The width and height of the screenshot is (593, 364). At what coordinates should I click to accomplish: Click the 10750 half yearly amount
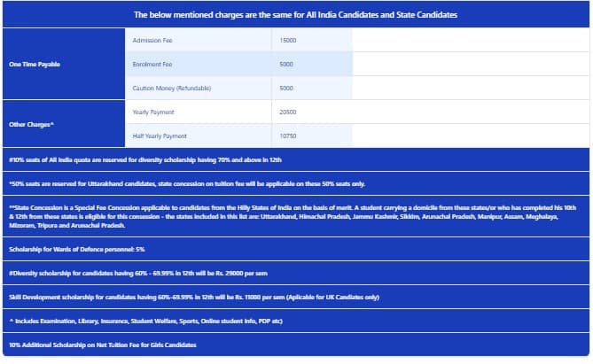coord(288,136)
